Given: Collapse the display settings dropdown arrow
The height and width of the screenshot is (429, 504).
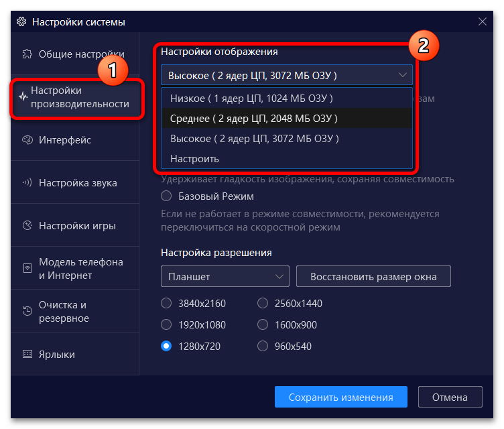Looking at the screenshot, I should (x=402, y=75).
